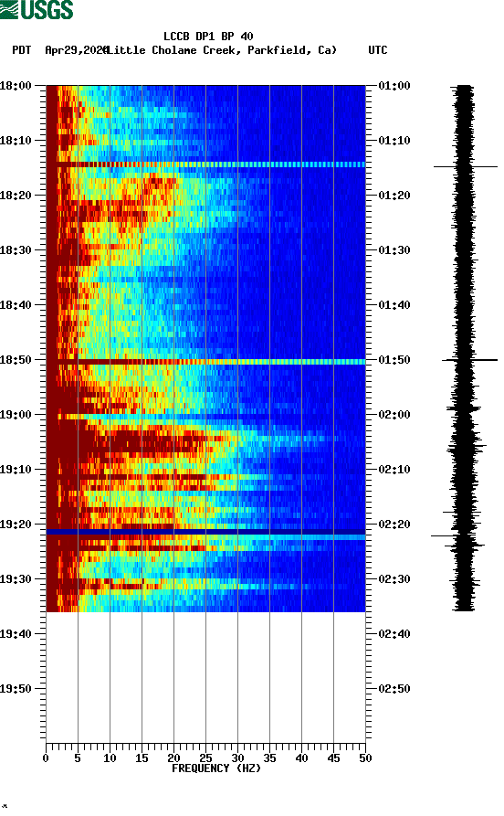
Task: Click the 19:50 PDT time label
Action: pos(16,689)
